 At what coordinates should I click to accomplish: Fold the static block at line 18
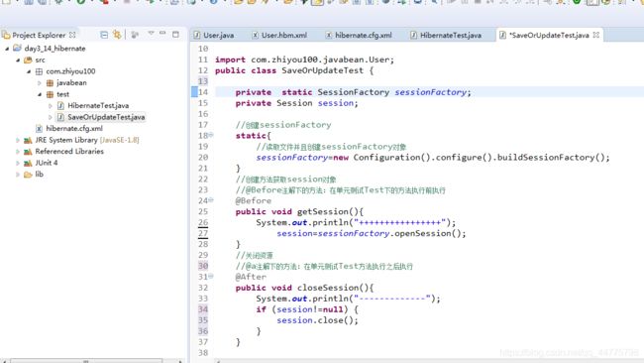(211, 135)
